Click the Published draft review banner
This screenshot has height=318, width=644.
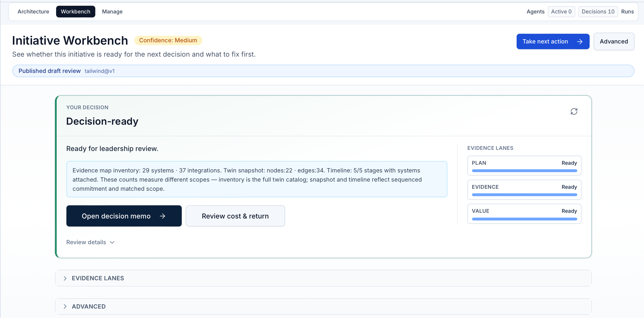click(323, 71)
